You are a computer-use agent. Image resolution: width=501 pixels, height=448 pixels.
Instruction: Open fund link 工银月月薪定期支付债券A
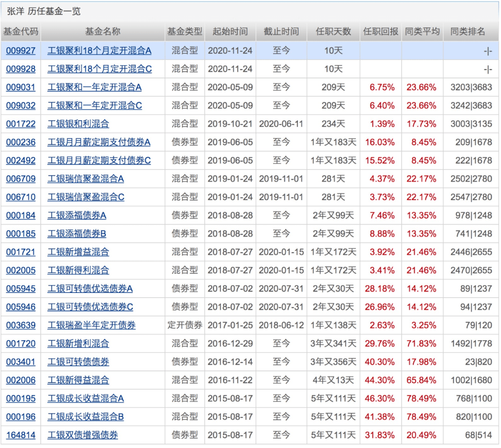click(99, 142)
